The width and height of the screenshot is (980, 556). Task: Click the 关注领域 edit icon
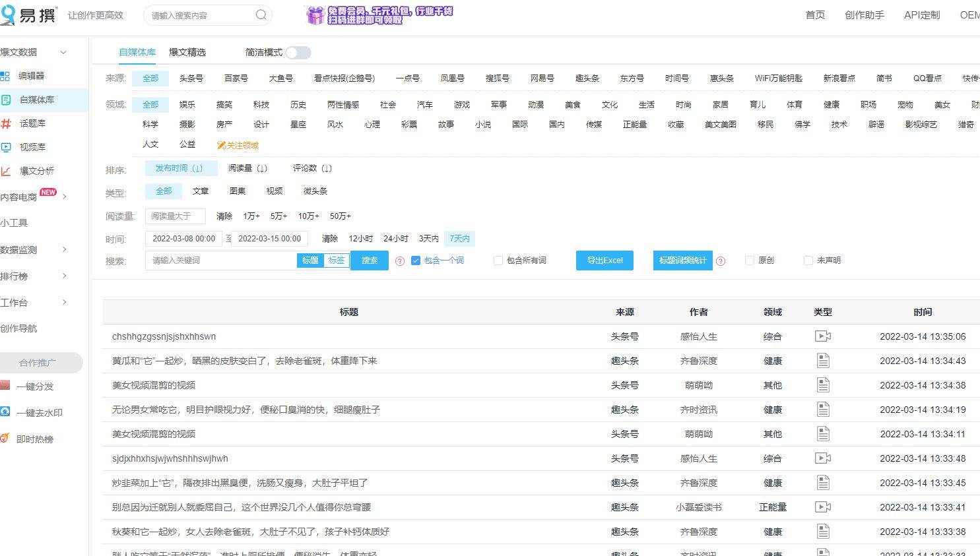[221, 145]
